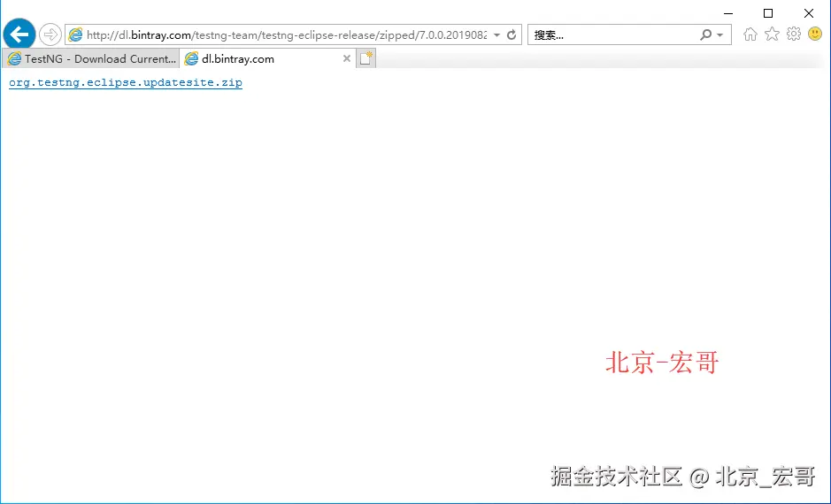The height and width of the screenshot is (504, 831).
Task: Close the dl.bintray.com tab
Action: [347, 58]
